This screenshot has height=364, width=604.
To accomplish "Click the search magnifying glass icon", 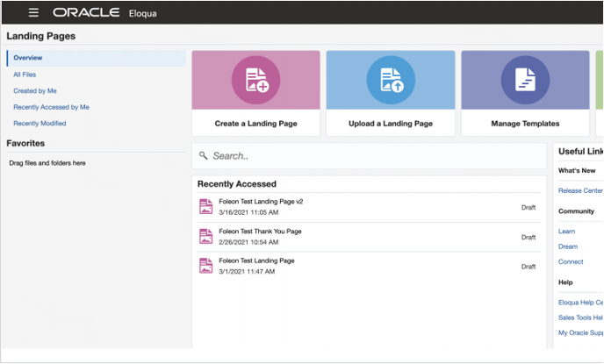I will click(x=204, y=155).
